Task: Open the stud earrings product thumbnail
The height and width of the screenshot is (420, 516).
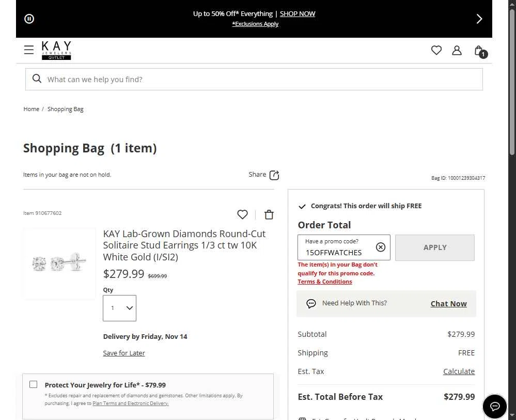Action: [x=59, y=263]
